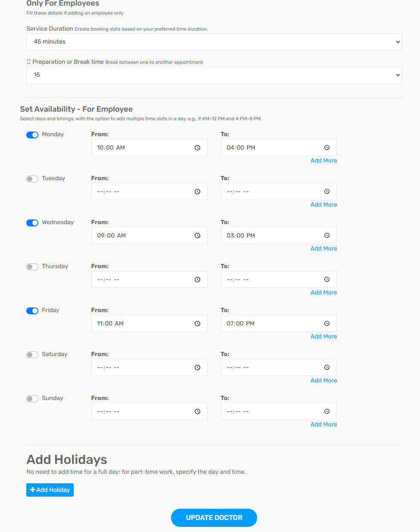Click Add More link for Monday
This screenshot has width=420, height=532.
pyautogui.click(x=324, y=161)
